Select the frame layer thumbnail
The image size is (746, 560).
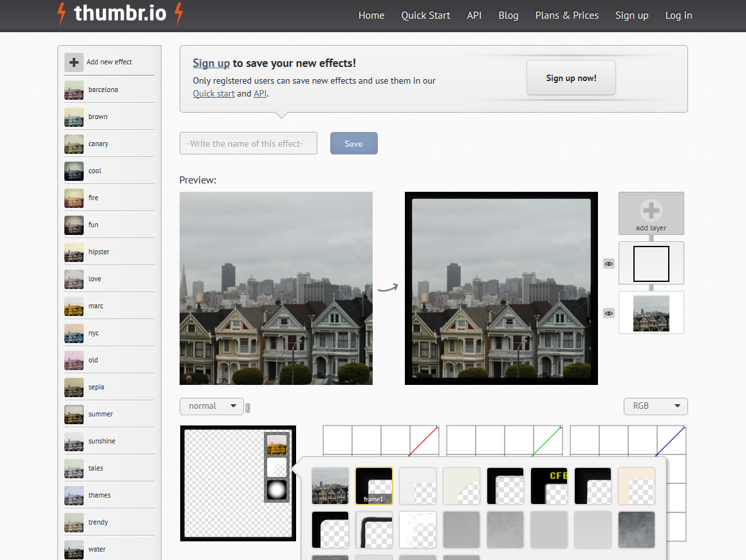pos(651,263)
